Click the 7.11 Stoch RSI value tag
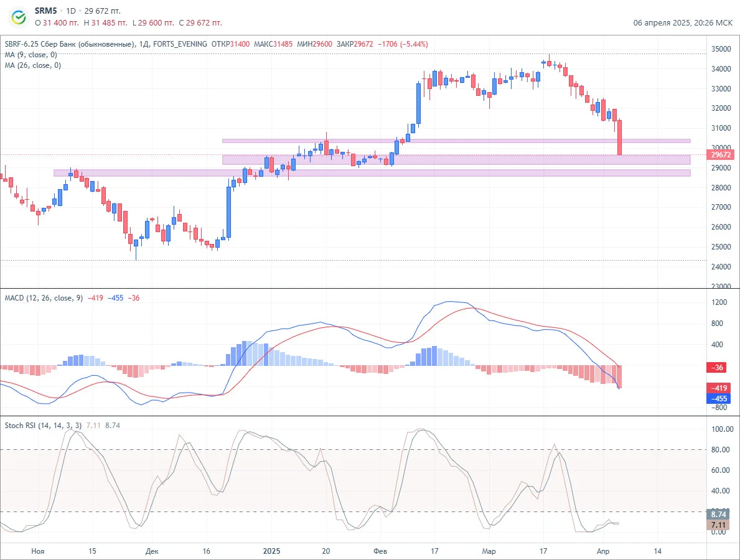740x560 pixels. pyautogui.click(x=718, y=525)
